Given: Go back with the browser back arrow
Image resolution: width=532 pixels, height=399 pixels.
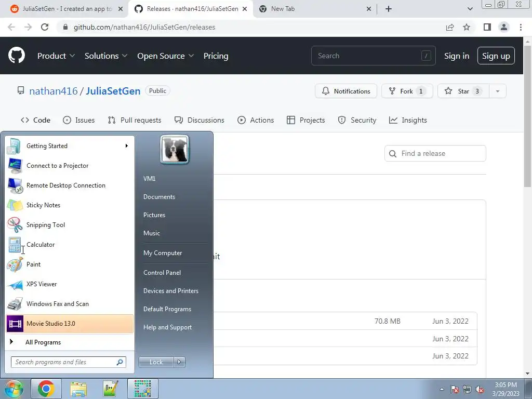Looking at the screenshot, I should [x=11, y=27].
